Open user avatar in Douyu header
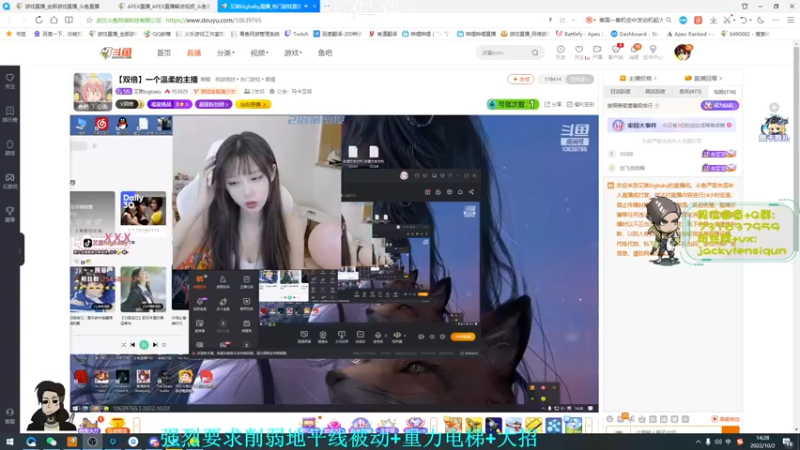800x450 pixels. tap(682, 52)
